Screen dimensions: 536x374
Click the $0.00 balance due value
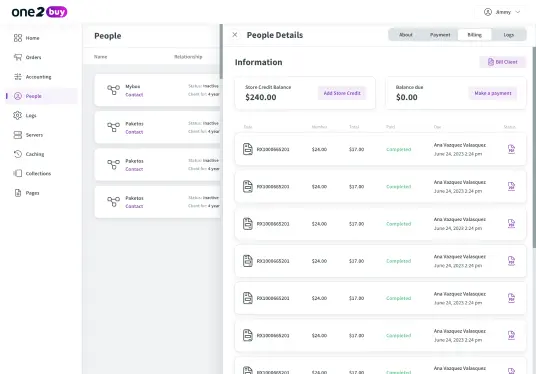coord(406,97)
